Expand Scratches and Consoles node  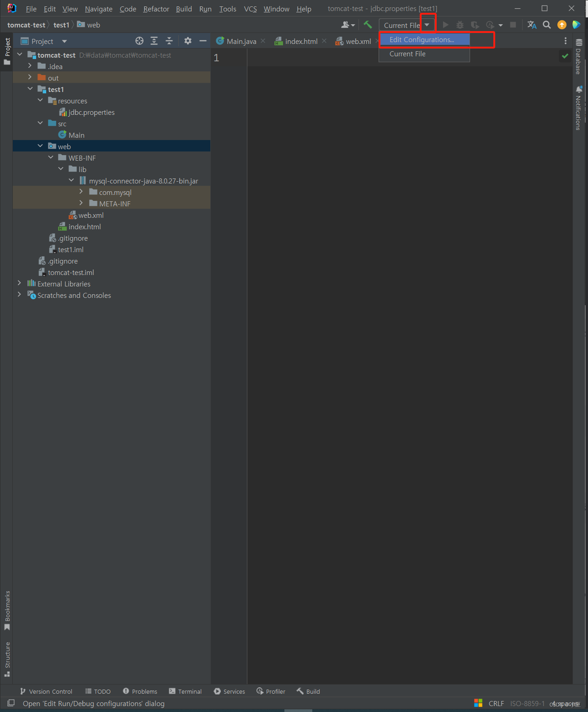point(20,295)
